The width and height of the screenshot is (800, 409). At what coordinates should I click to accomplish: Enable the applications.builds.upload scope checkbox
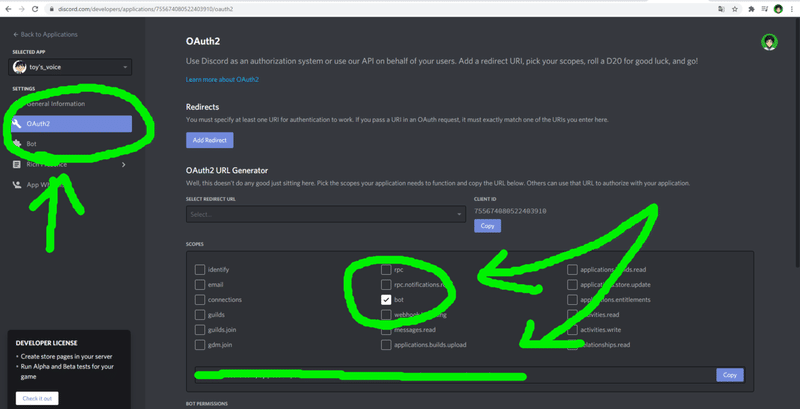386,345
